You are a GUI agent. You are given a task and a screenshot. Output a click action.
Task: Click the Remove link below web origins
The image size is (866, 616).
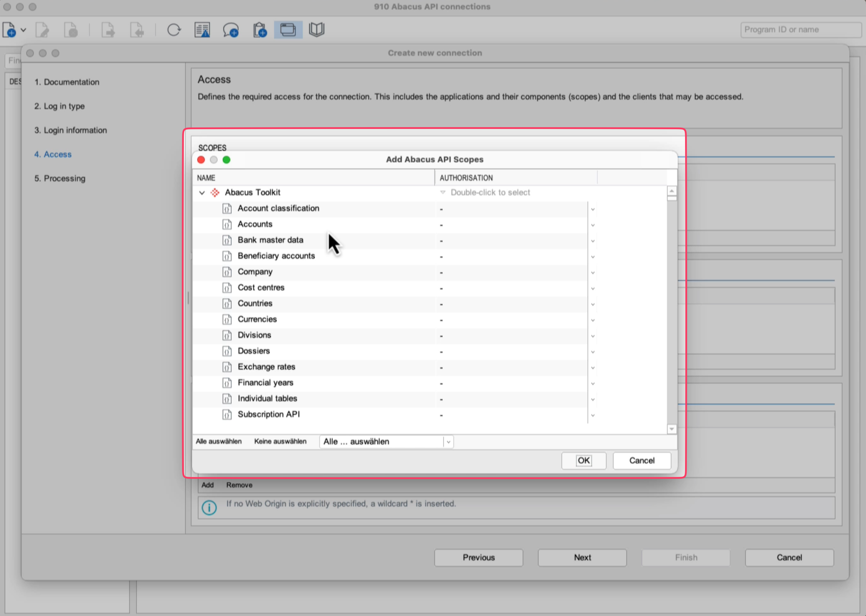pos(239,485)
